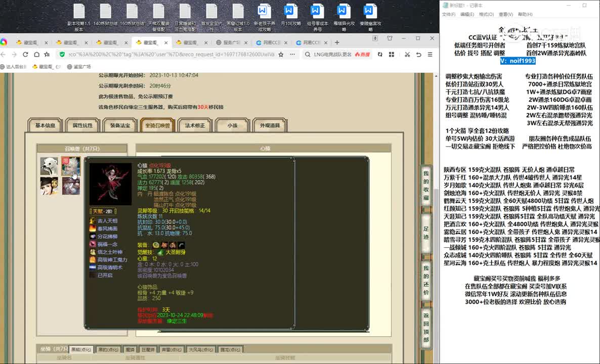Select the black-haired girl summon portrait
The height and width of the screenshot is (364, 600).
(x=50, y=186)
